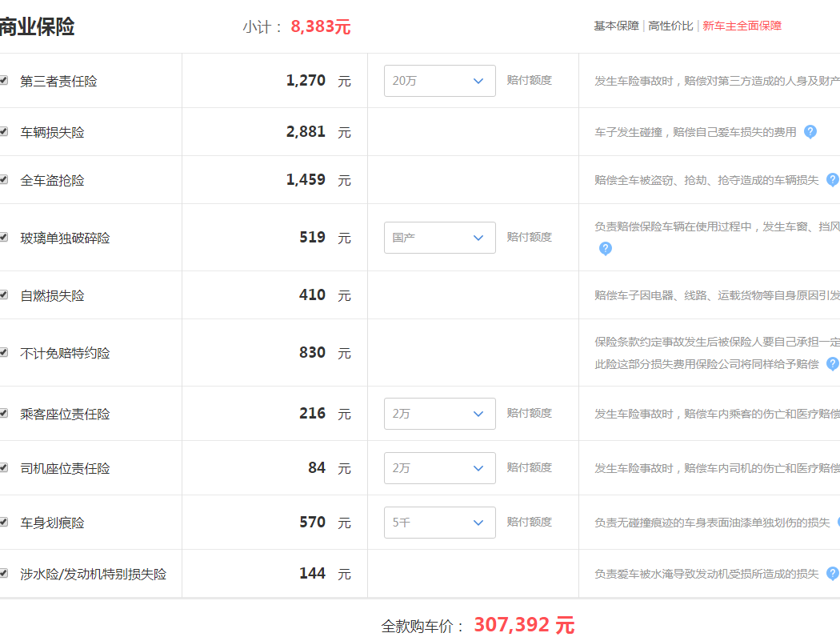Screen dimensions: 840x637
Task: Open help icon for 不计免赔特约险 description
Action: tap(833, 364)
